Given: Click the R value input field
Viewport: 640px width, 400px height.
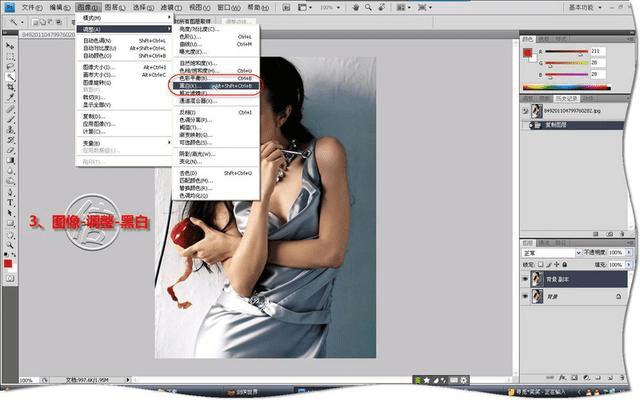Looking at the screenshot, I should [x=598, y=51].
